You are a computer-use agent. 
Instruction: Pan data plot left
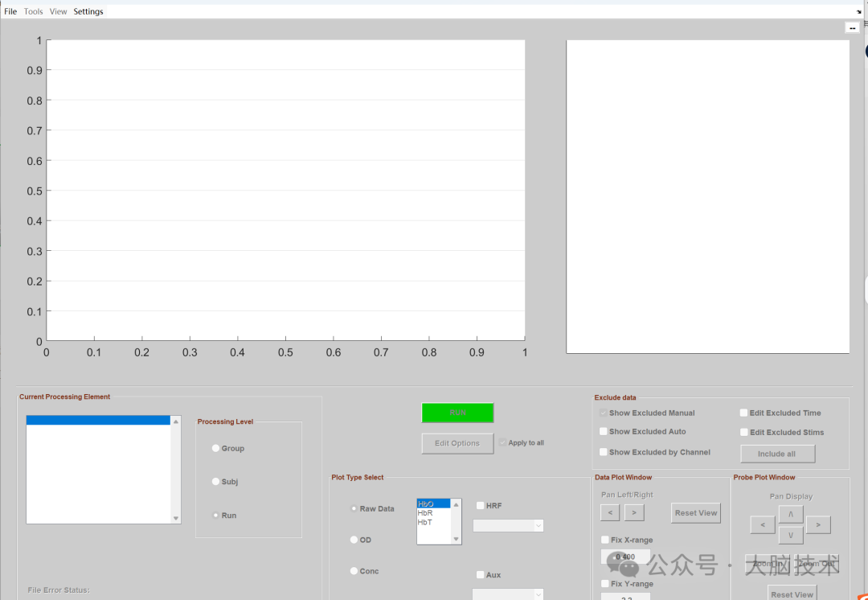(610, 512)
